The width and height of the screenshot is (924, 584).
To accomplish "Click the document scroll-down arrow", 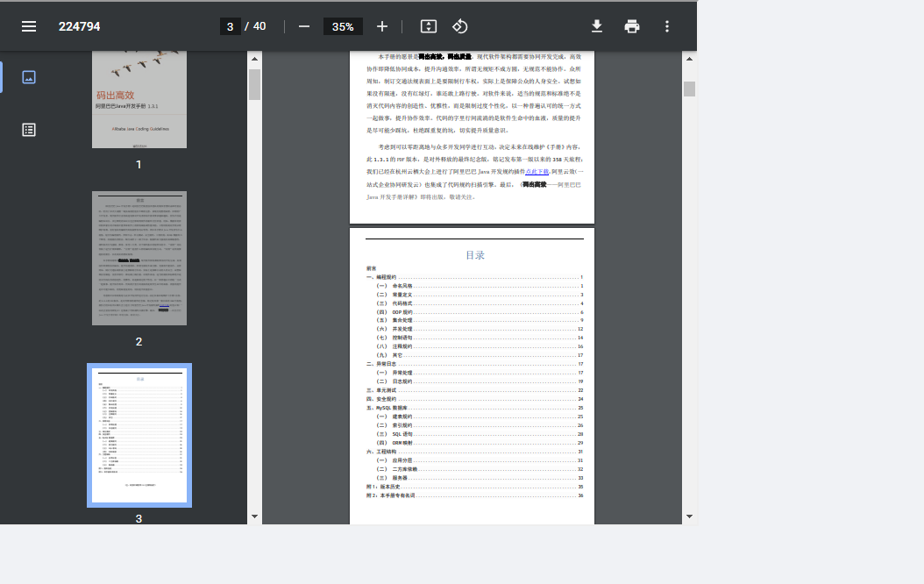I will point(689,516).
